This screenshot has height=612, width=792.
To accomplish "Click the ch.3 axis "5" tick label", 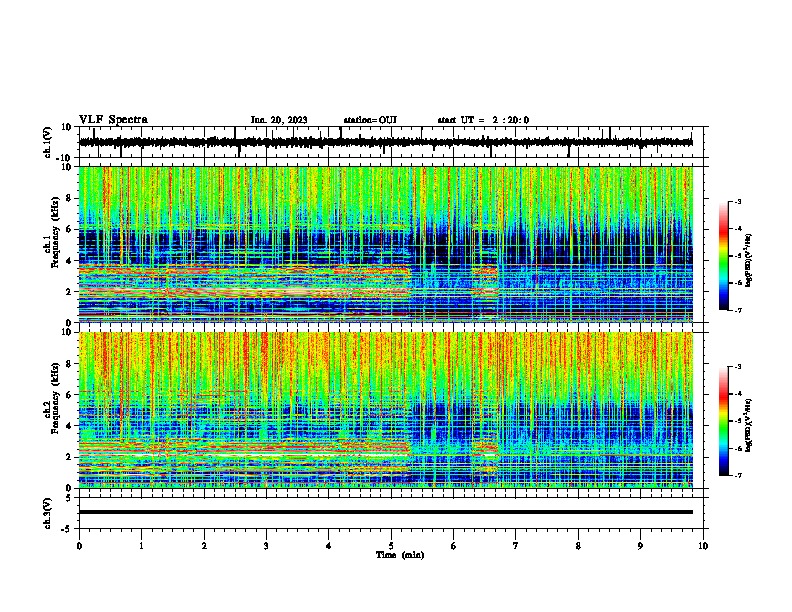I will [x=70, y=497].
